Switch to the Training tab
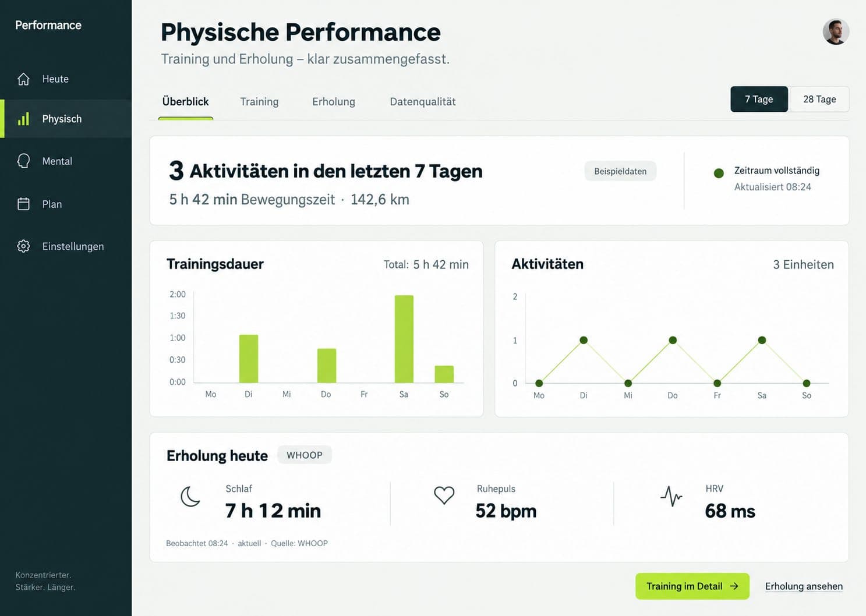Screen dimensions: 866x616 pyautogui.click(x=259, y=101)
